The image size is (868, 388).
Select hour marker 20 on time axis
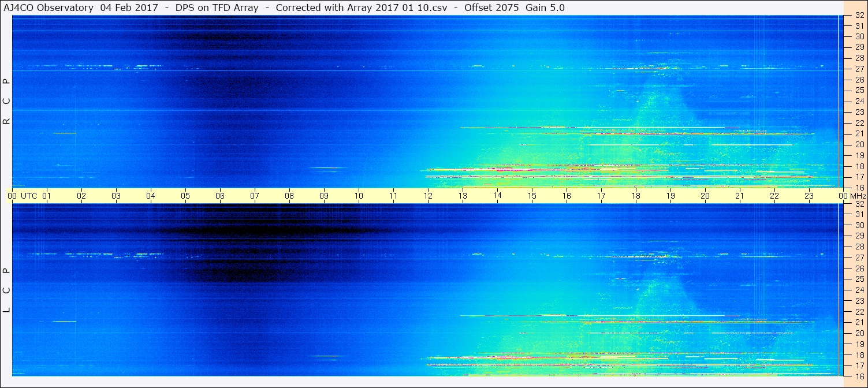(705, 196)
